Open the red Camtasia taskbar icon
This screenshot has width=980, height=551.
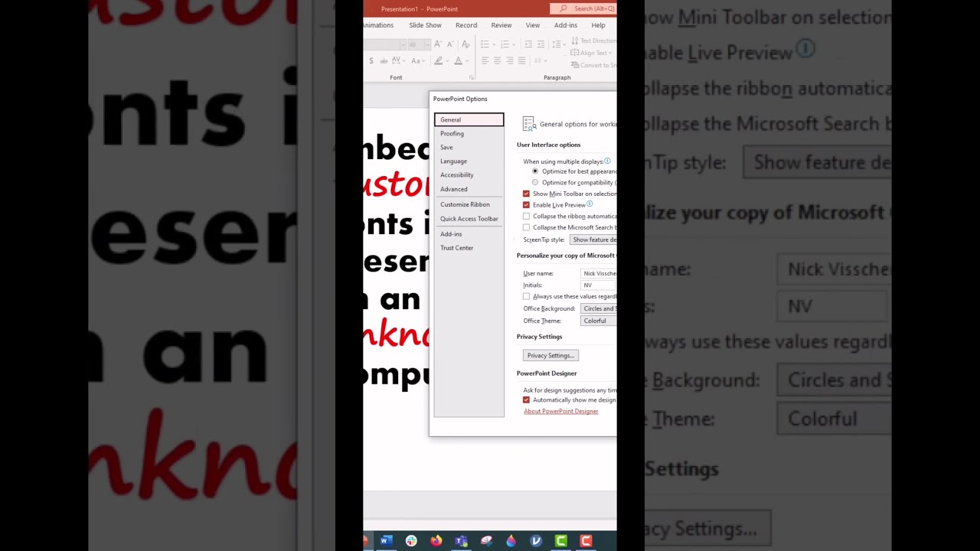586,541
